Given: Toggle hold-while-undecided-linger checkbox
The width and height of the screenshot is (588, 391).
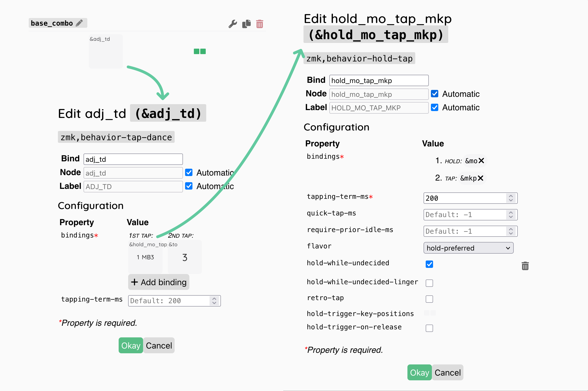Looking at the screenshot, I should coord(429,283).
